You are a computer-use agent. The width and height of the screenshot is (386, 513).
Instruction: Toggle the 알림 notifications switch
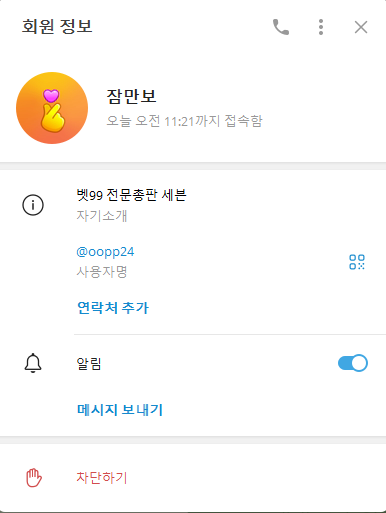[353, 363]
